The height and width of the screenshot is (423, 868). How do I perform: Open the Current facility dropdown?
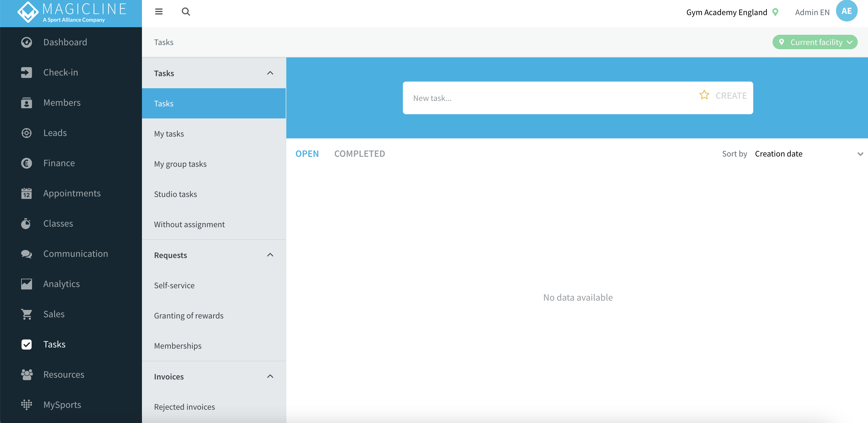pyautogui.click(x=815, y=42)
